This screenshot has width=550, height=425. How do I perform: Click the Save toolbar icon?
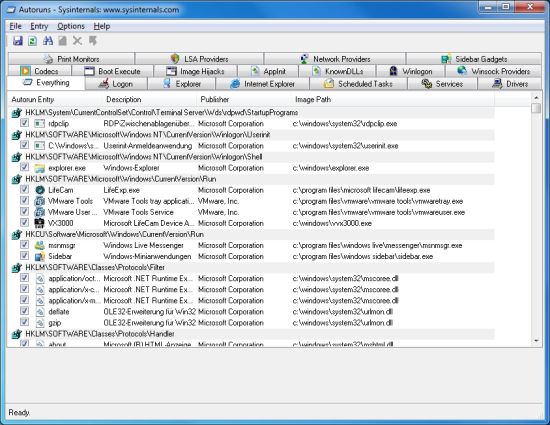click(x=18, y=41)
